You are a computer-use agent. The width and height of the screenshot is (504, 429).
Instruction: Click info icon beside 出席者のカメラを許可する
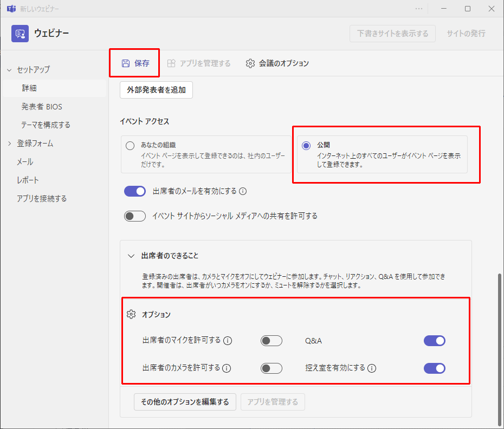point(227,368)
